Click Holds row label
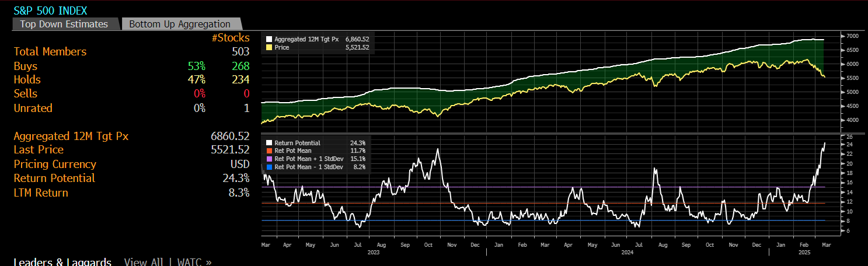Screen dimensions: 868x266 [x=27, y=80]
